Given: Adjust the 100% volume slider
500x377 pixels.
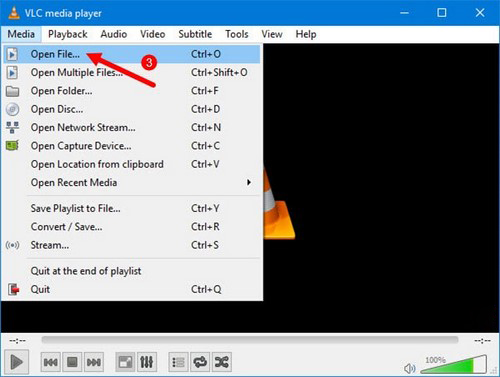Looking at the screenshot, I should point(453,365).
